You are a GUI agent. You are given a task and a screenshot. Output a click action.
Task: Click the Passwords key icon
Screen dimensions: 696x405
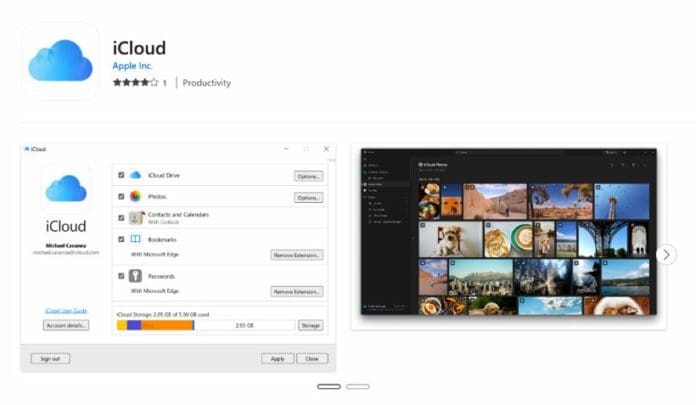pyautogui.click(x=135, y=275)
